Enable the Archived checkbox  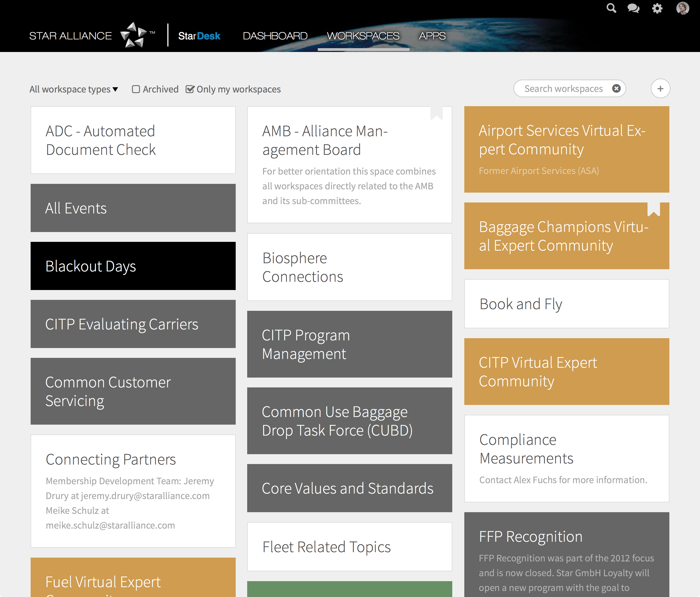point(136,89)
